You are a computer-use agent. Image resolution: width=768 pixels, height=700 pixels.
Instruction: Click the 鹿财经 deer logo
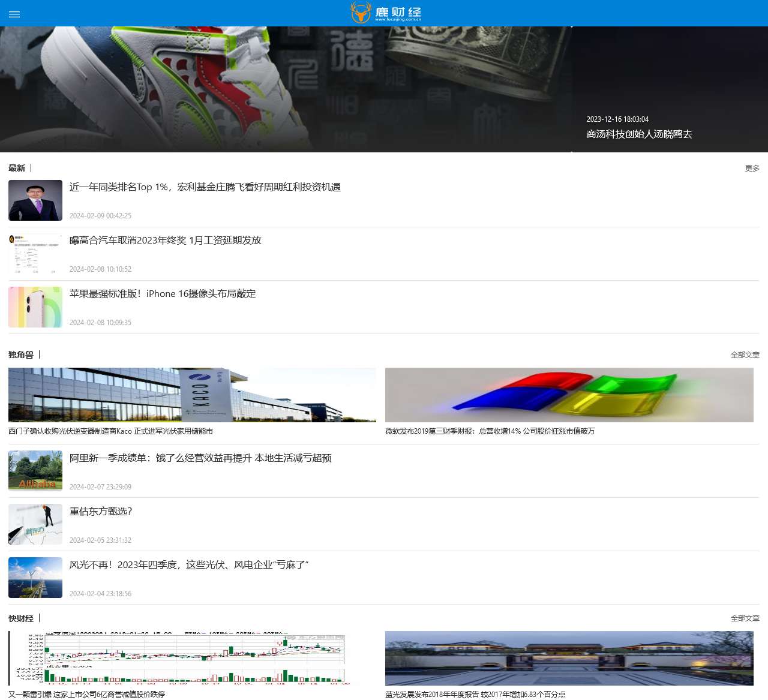[x=386, y=13]
